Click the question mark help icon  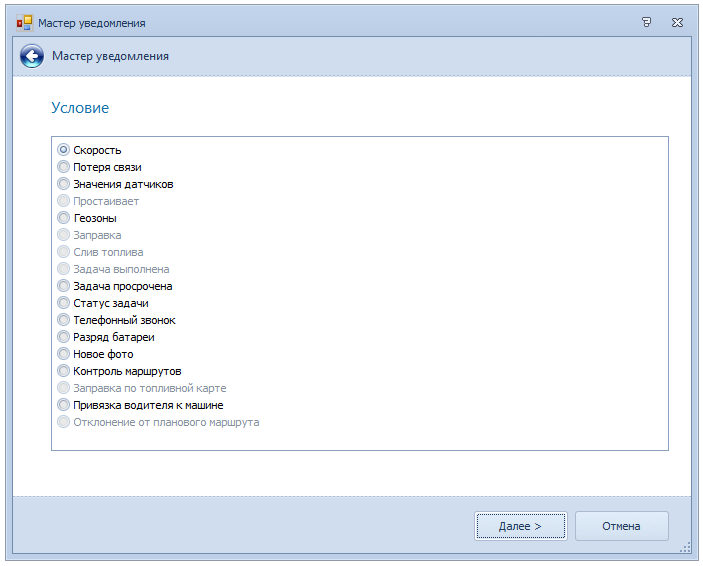tap(647, 21)
